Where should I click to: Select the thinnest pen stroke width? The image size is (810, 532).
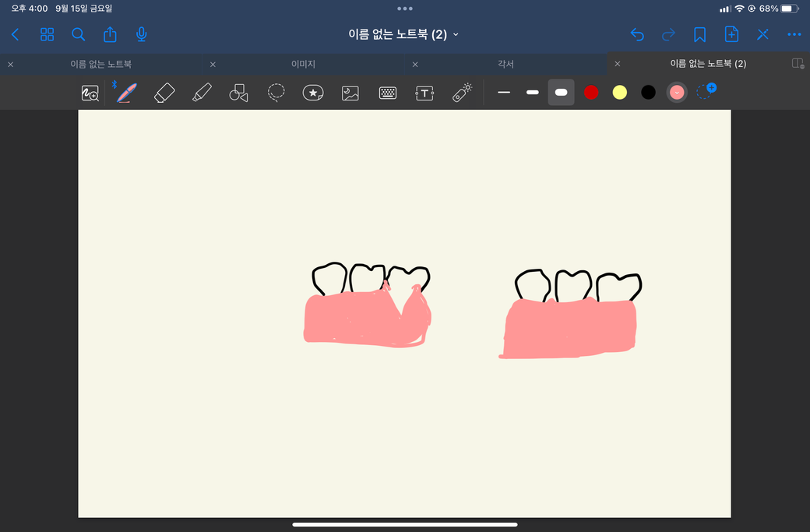click(504, 93)
